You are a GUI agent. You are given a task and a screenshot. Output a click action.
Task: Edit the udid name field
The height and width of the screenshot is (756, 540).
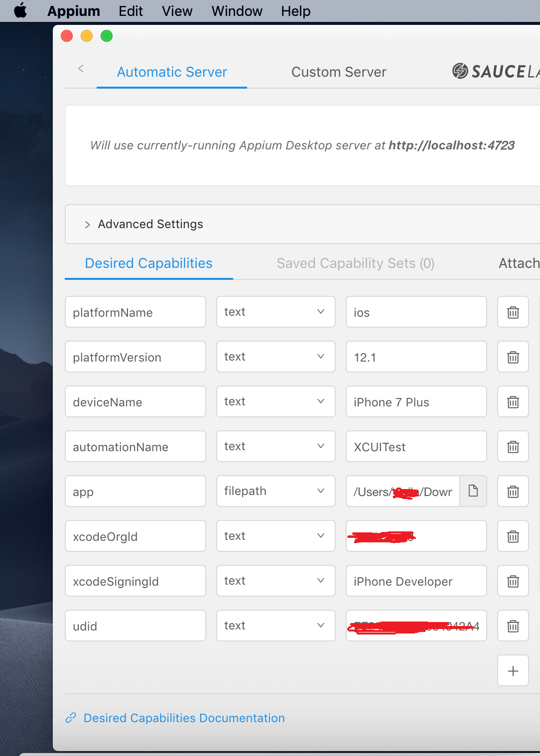(x=135, y=626)
